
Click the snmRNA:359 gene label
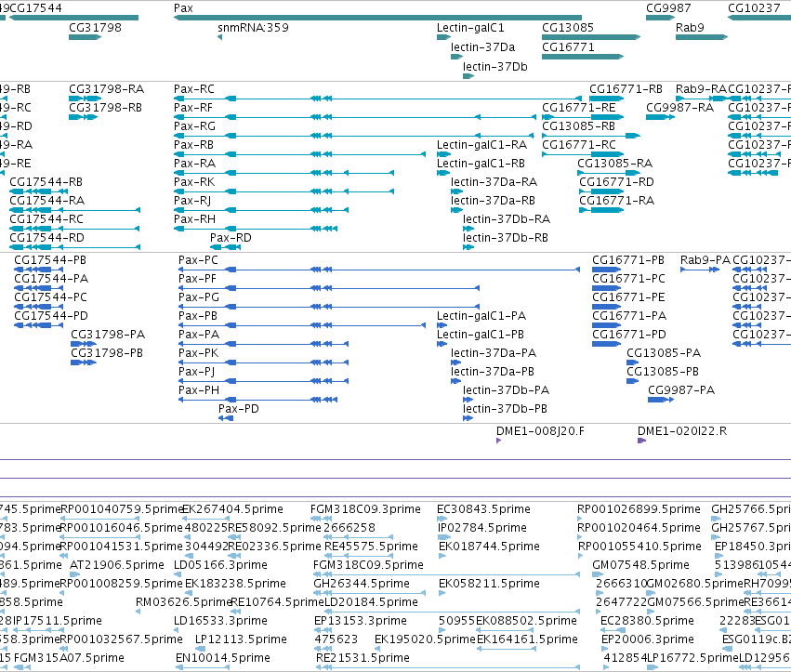253,27
